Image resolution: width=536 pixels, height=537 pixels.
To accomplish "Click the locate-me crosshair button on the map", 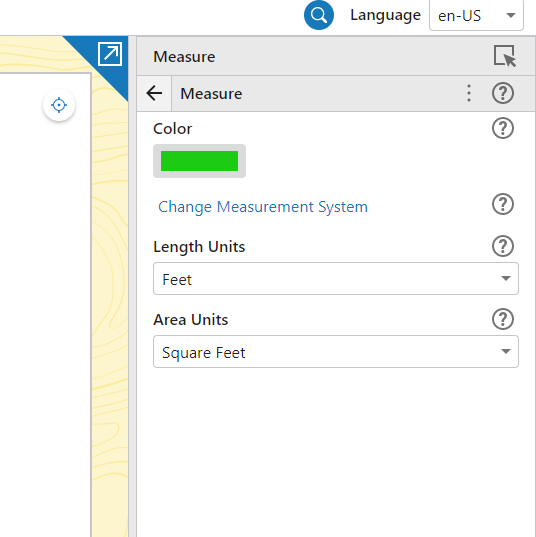I will point(59,105).
